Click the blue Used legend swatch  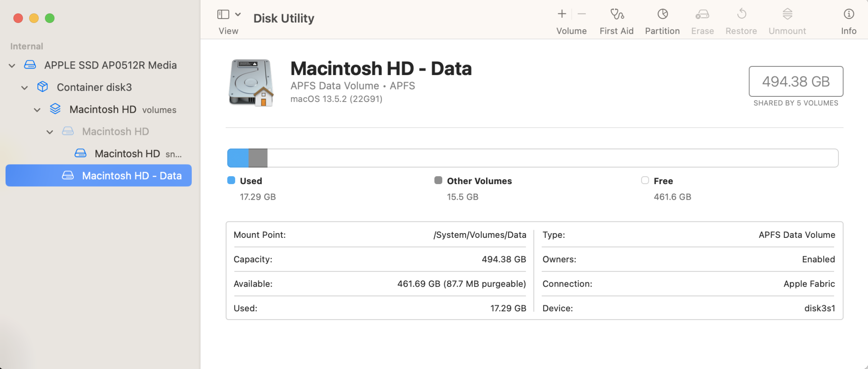point(231,180)
